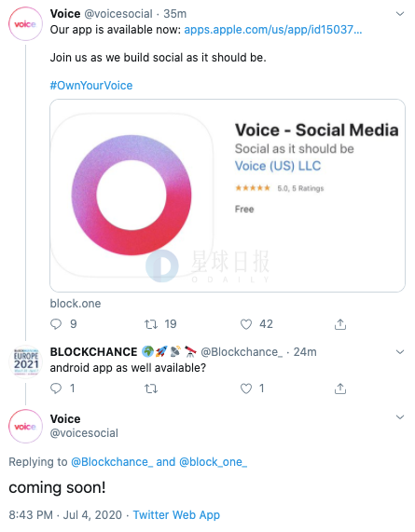Click reply icon on Voice app tweet

click(56, 324)
